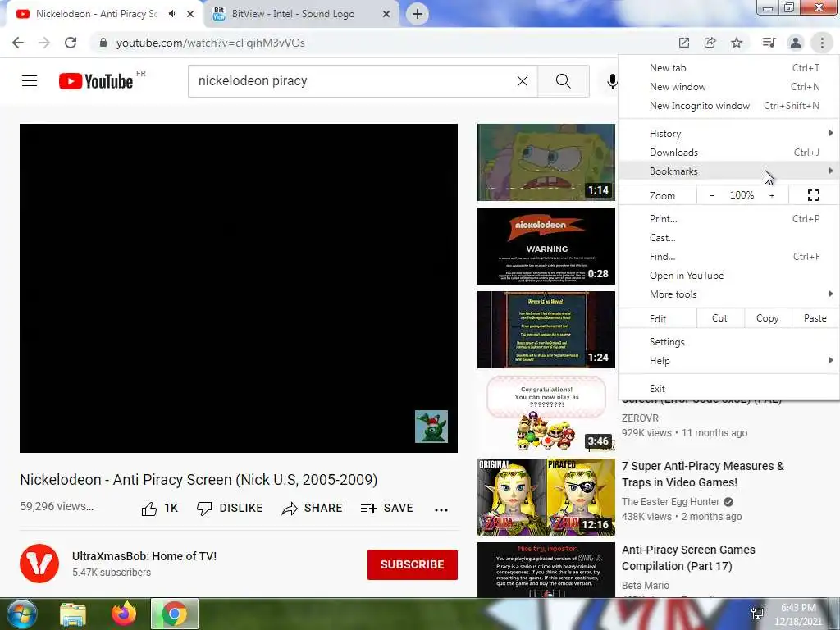This screenshot has height=630, width=840.
Task: Click the red SUBSCRIBE button
Action: click(x=412, y=564)
